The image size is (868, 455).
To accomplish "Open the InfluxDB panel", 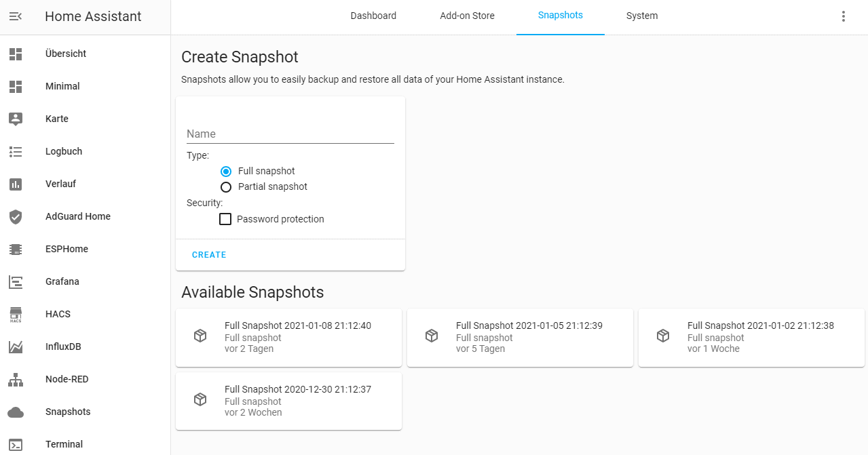I will pyautogui.click(x=64, y=347).
